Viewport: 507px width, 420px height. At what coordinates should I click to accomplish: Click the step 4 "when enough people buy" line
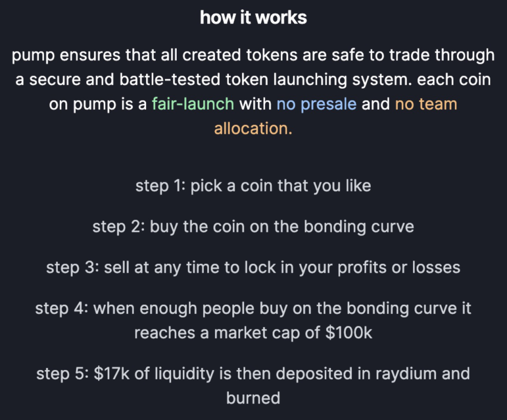(x=253, y=309)
